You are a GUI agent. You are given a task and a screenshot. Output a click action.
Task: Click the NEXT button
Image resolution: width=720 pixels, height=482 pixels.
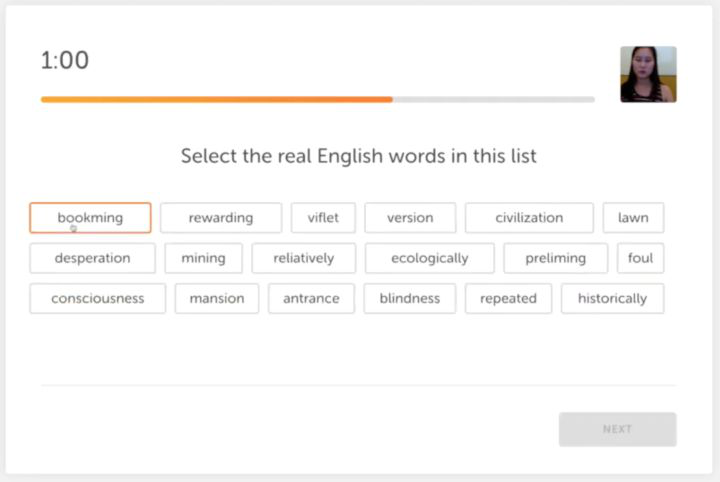[618, 429]
